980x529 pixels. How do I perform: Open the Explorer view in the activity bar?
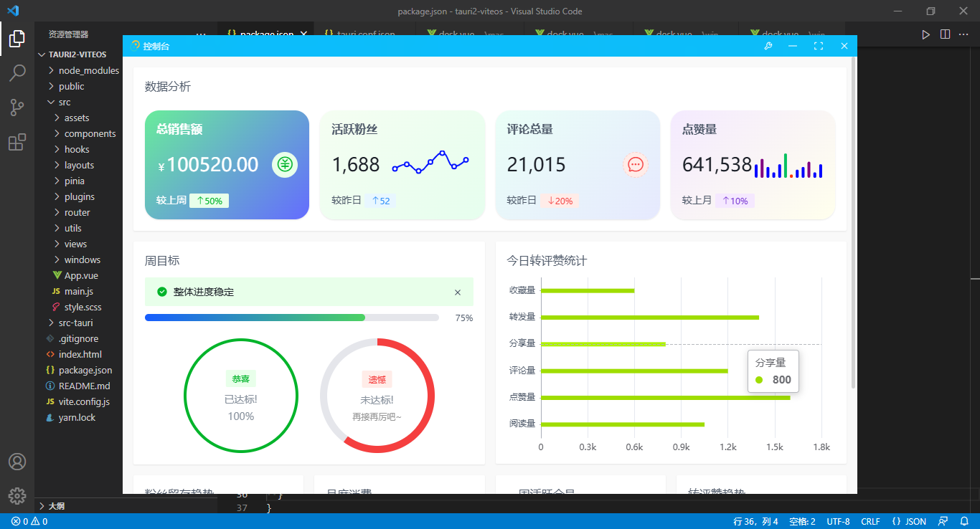[17, 39]
